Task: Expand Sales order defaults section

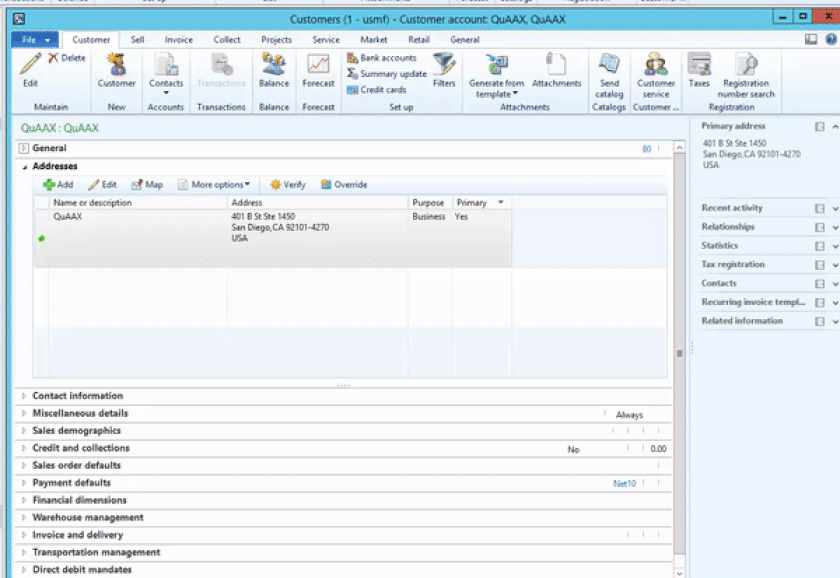Action: 24,466
